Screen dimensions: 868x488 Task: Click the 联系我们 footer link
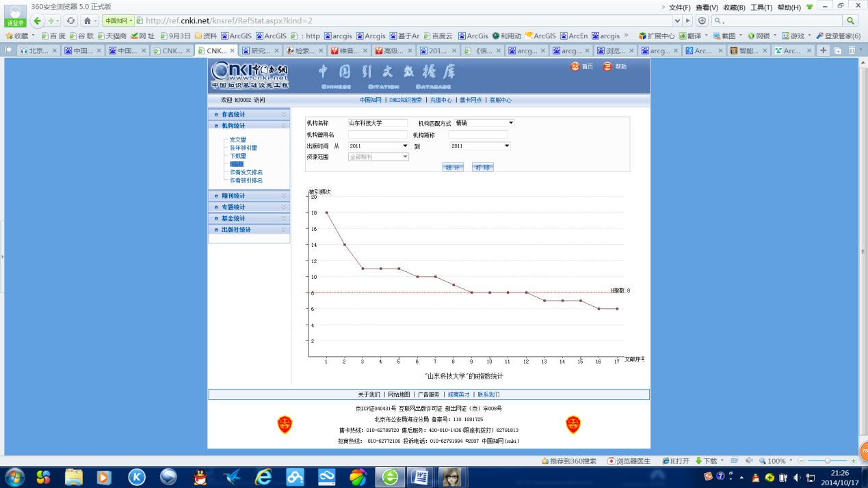tap(488, 394)
